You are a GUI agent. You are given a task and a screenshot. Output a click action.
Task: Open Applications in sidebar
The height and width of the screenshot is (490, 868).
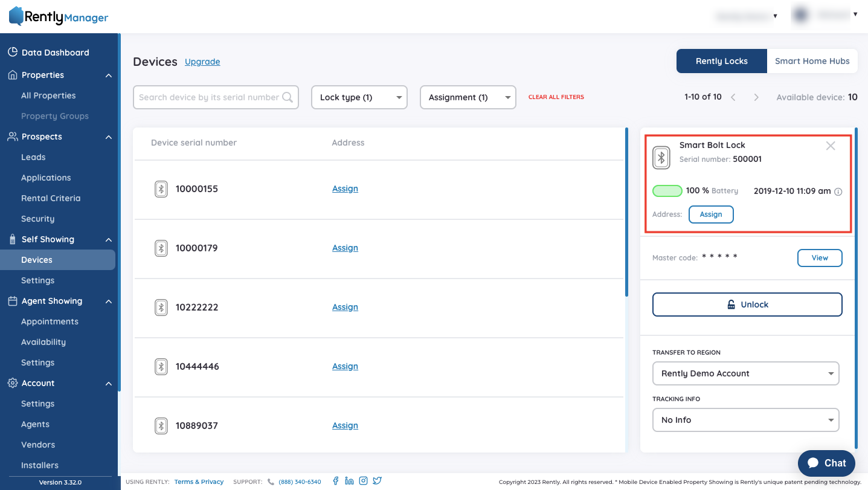click(46, 178)
